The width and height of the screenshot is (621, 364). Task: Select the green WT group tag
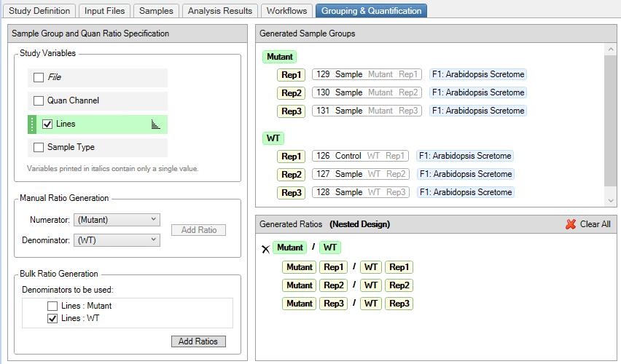(x=273, y=138)
